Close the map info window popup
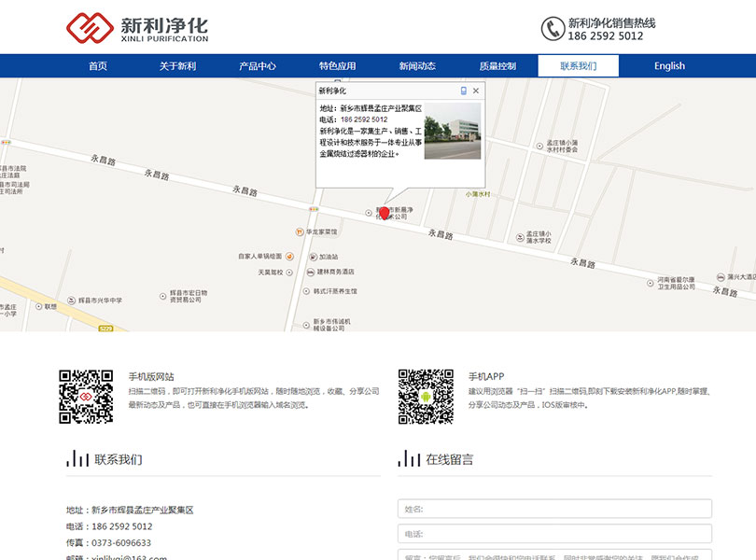 coord(476,91)
